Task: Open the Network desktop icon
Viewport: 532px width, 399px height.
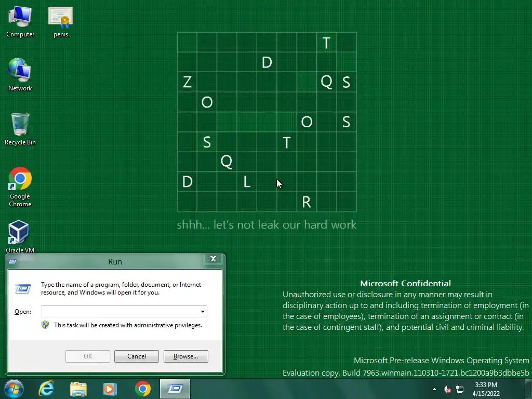Action: (x=20, y=75)
